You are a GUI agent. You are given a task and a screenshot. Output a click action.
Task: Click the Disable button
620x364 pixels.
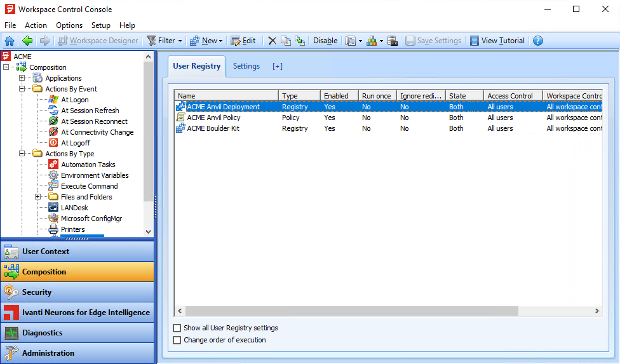[x=325, y=41]
